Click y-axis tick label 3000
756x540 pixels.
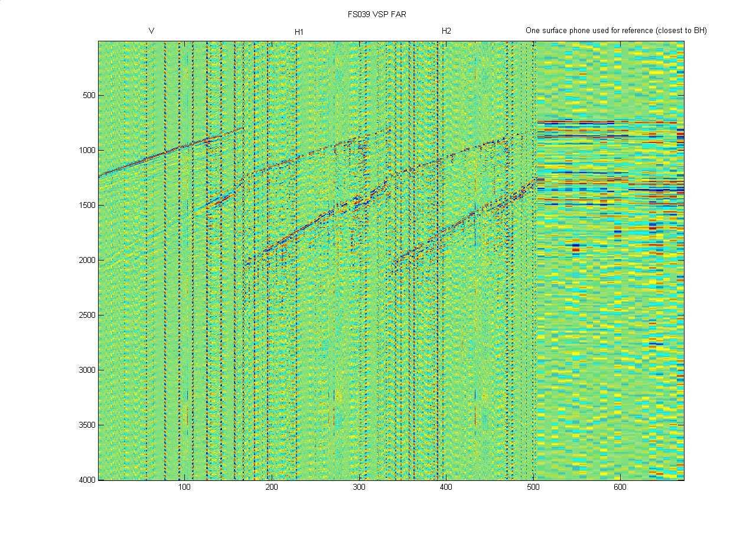[x=86, y=370]
